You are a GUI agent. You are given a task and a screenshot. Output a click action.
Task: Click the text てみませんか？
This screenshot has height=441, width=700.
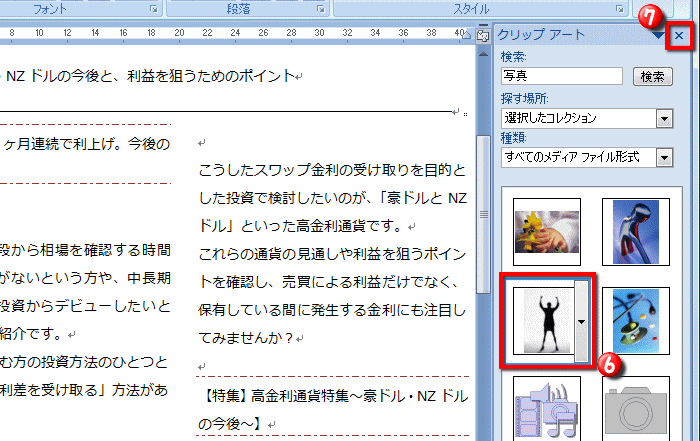tap(246, 338)
